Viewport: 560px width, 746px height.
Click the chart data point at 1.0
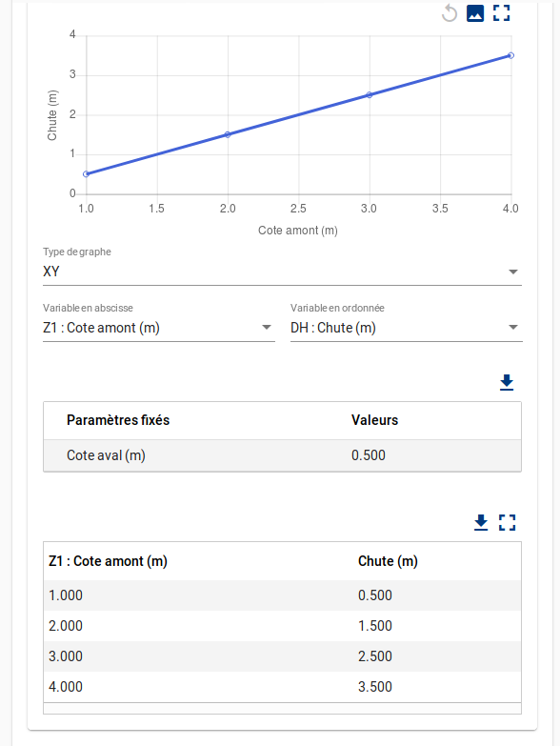[x=86, y=174]
